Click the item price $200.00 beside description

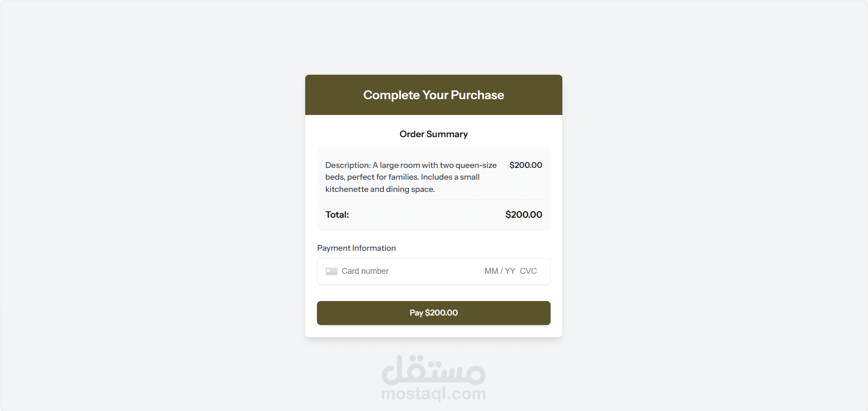525,165
